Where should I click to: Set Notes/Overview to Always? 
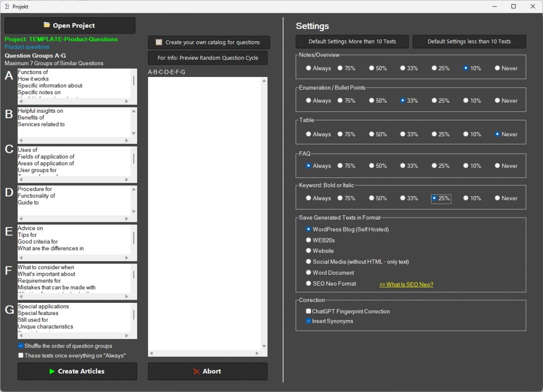point(308,68)
